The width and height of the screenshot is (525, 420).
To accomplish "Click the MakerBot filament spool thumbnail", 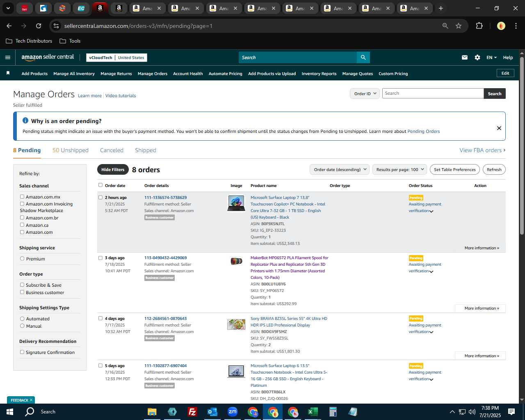I will (x=236, y=261).
